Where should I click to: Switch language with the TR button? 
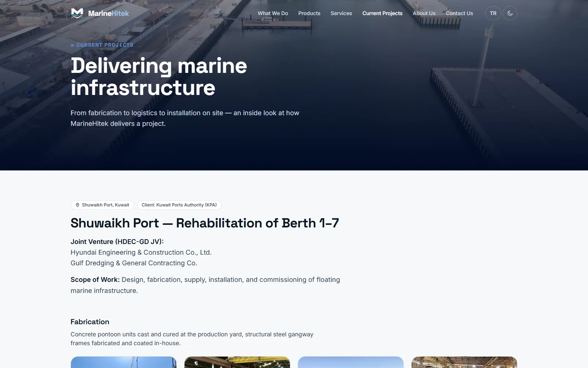[x=493, y=13]
